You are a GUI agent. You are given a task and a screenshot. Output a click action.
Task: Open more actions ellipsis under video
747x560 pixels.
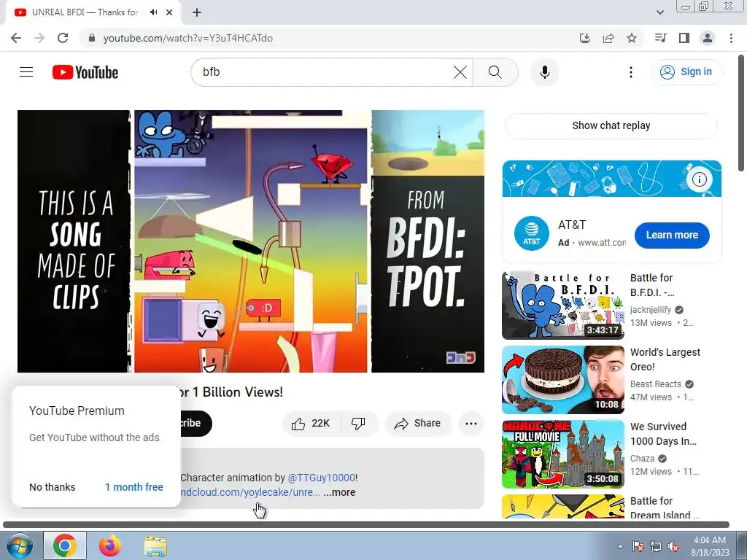tap(471, 424)
